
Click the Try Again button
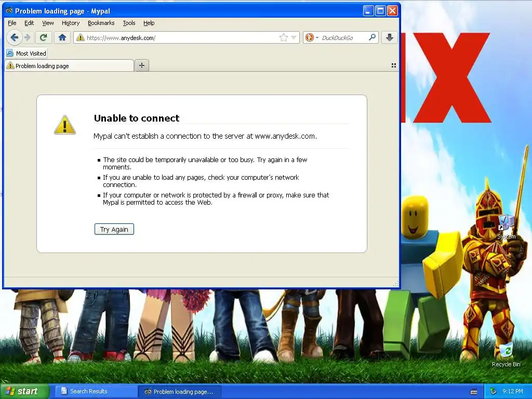114,229
